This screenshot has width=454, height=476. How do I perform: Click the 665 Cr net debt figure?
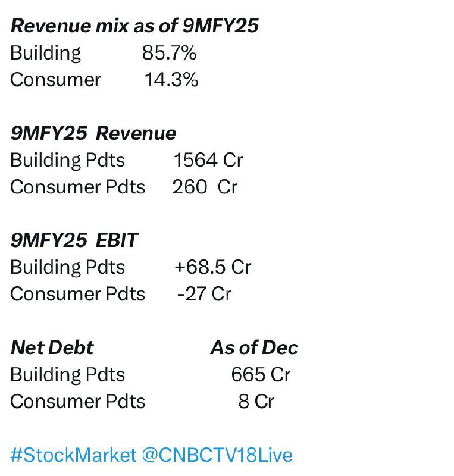click(x=261, y=375)
